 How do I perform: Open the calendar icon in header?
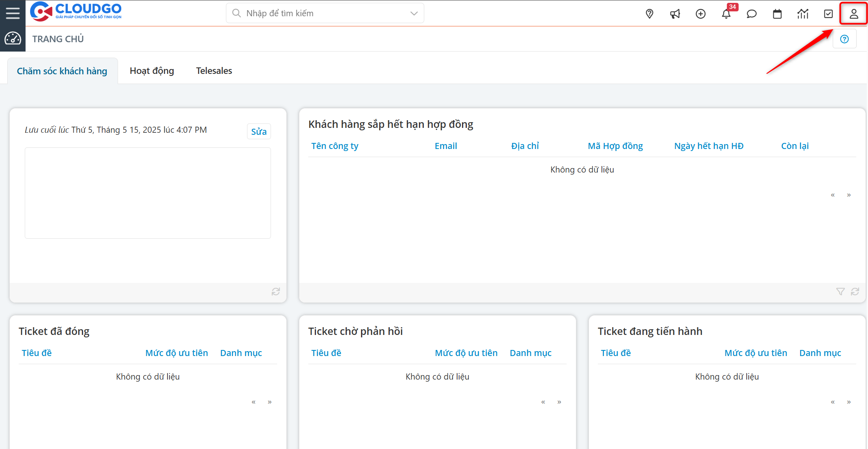(777, 14)
